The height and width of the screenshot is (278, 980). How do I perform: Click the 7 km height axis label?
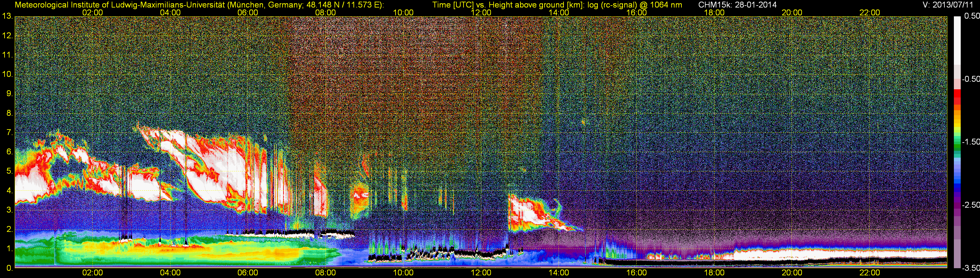(9, 132)
